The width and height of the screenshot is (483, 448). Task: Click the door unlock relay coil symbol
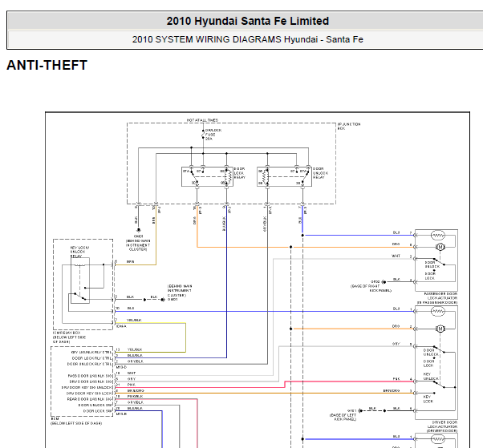[266, 177]
